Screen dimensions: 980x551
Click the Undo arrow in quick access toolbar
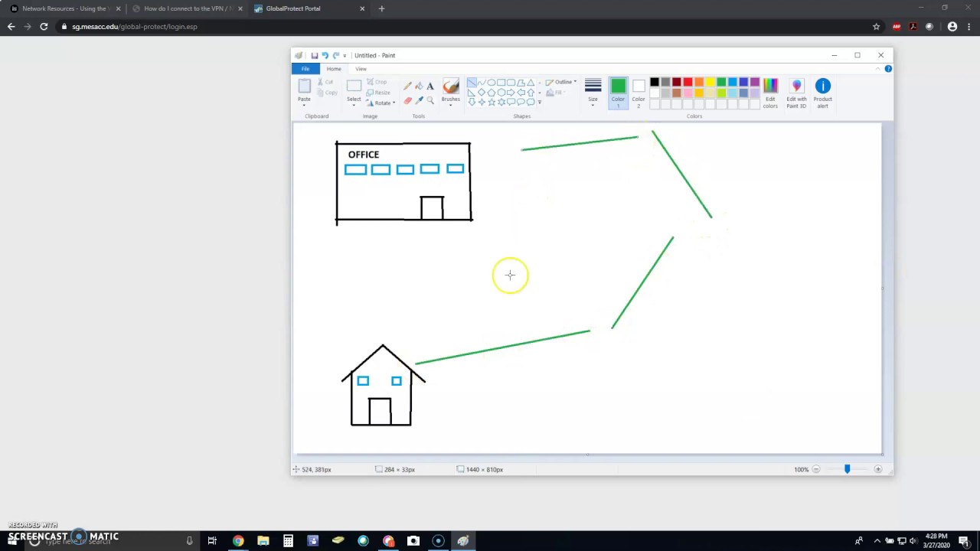point(325,55)
